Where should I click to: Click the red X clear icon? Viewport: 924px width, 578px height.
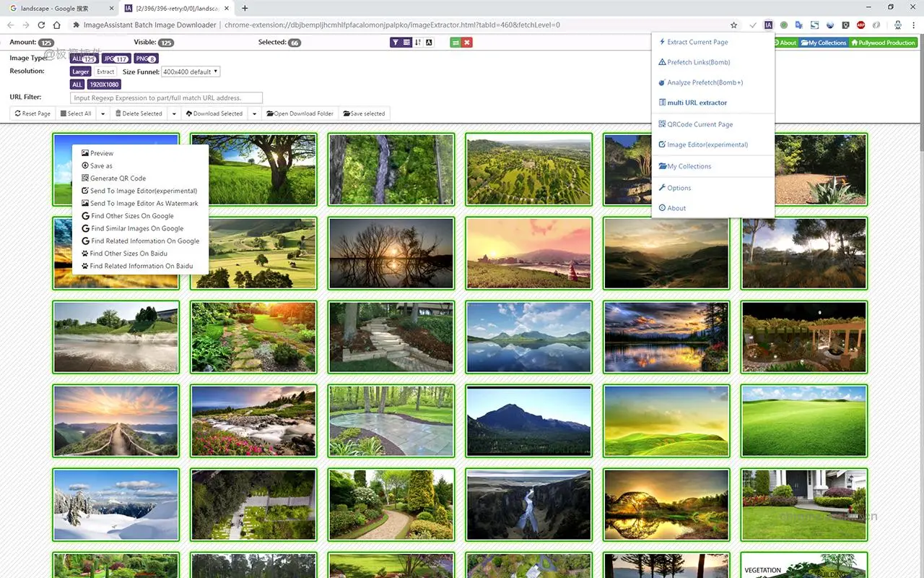(466, 42)
